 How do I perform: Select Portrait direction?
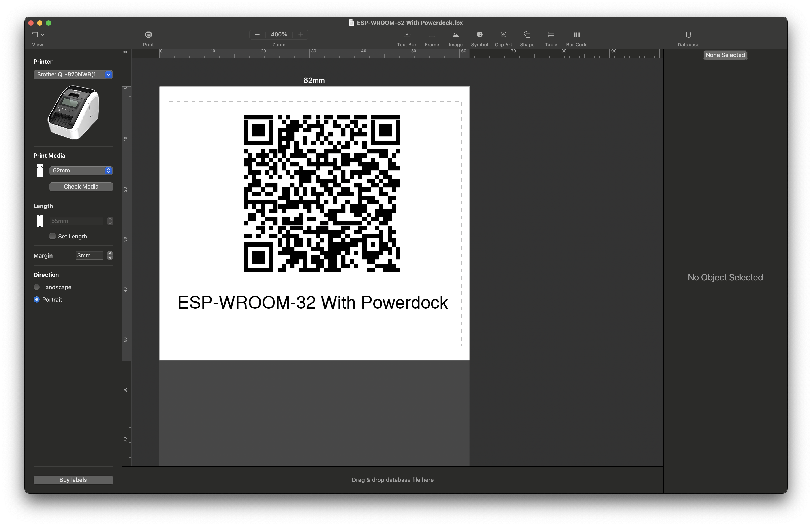[37, 299]
